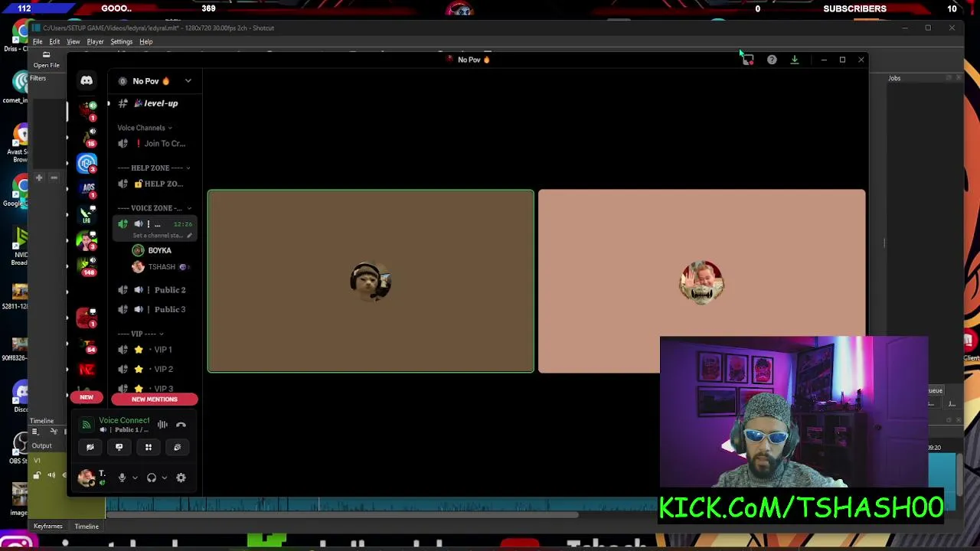
Task: Open the Shotcut Help menu
Action: pos(145,41)
